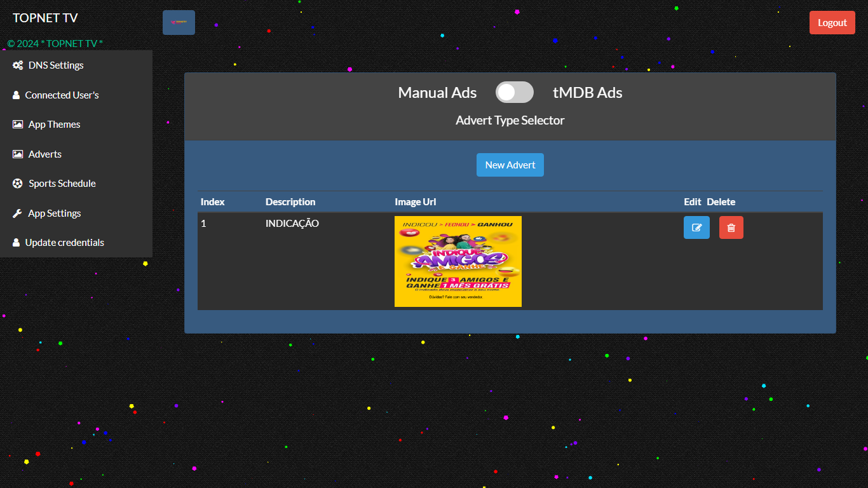
Task: Click the Image Url column header
Action: [x=416, y=201]
